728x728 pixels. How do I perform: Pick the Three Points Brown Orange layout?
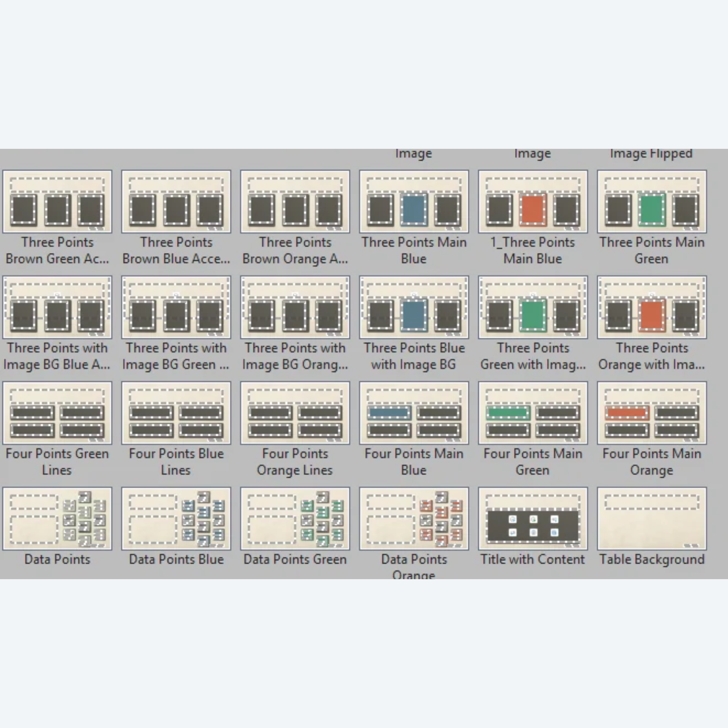(295, 201)
